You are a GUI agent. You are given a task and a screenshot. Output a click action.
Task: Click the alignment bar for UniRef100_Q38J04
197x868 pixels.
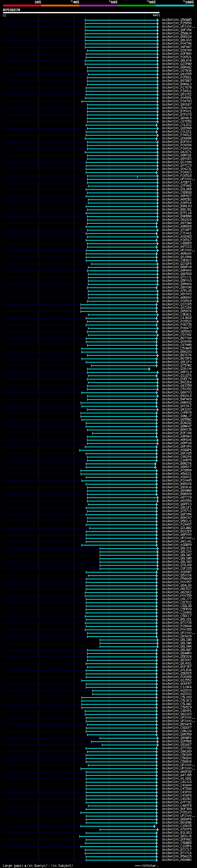[x=119, y=369]
